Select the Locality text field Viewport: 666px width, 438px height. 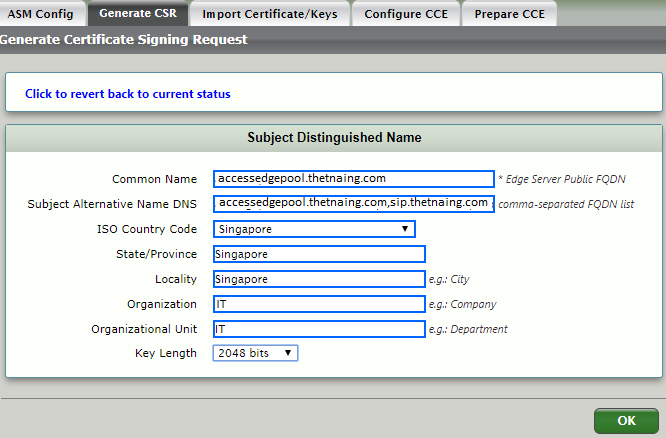(x=319, y=279)
